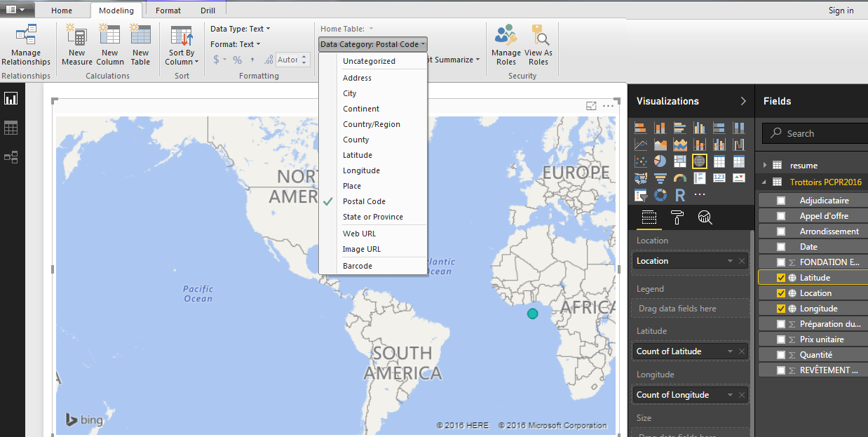
Task: Select the Donut chart visualization
Action: pyautogui.click(x=660, y=195)
